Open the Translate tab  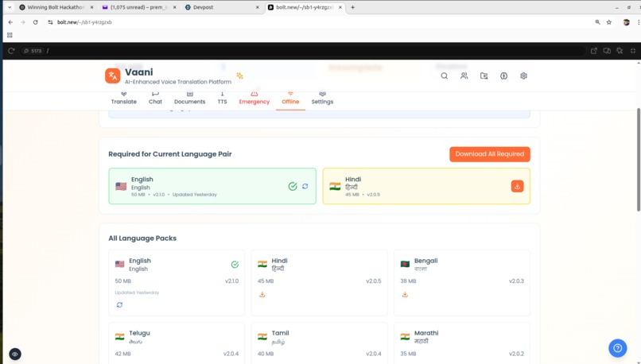coord(124,99)
